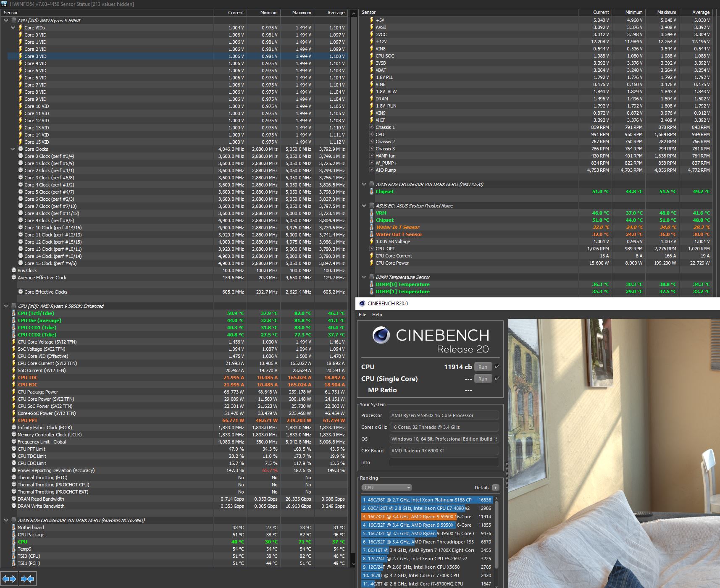Viewport: 720px width, 588px height.
Task: Click the Cinebench logo icon in its title bar
Action: [362, 303]
